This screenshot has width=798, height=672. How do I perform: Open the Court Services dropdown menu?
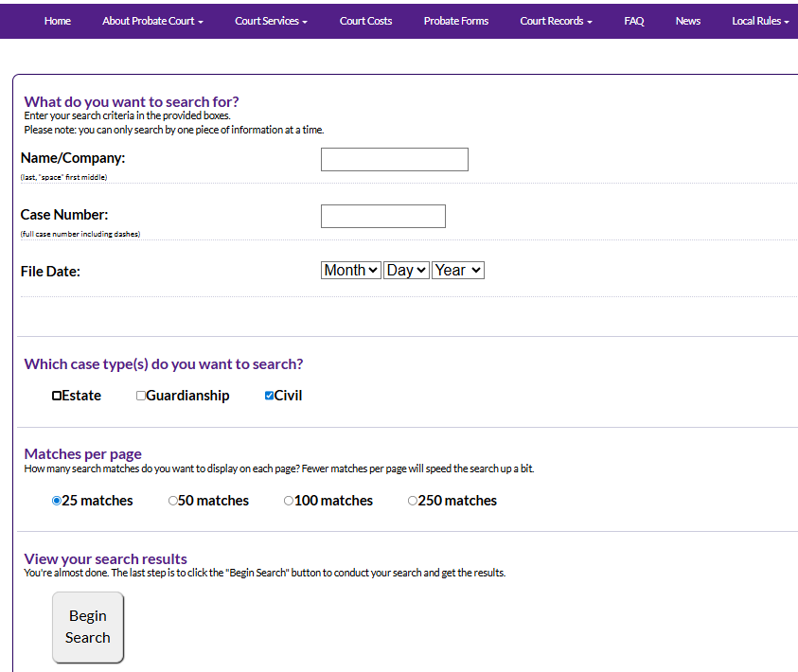pyautogui.click(x=271, y=21)
